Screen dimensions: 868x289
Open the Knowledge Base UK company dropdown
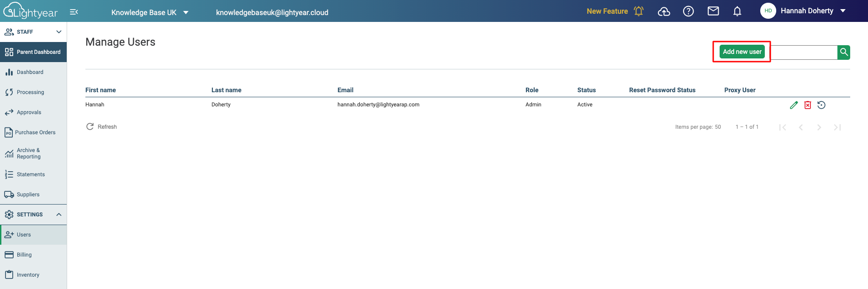pyautogui.click(x=150, y=12)
